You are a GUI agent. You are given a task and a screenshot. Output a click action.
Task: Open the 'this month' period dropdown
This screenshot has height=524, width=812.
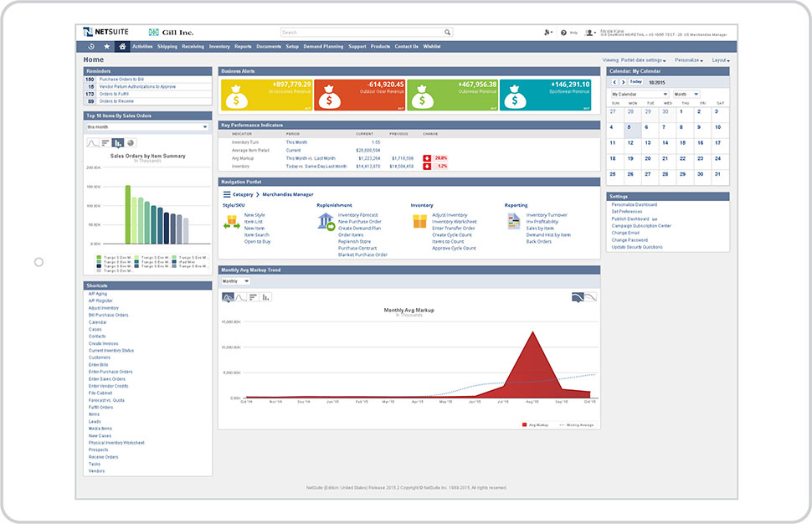click(146, 127)
